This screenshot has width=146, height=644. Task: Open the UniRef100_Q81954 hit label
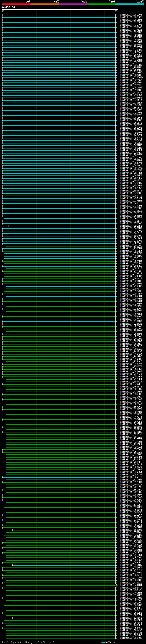click(131, 15)
